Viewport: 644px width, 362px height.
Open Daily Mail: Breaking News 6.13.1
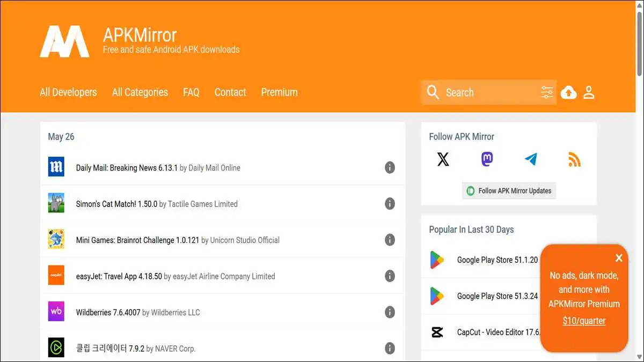coord(127,168)
